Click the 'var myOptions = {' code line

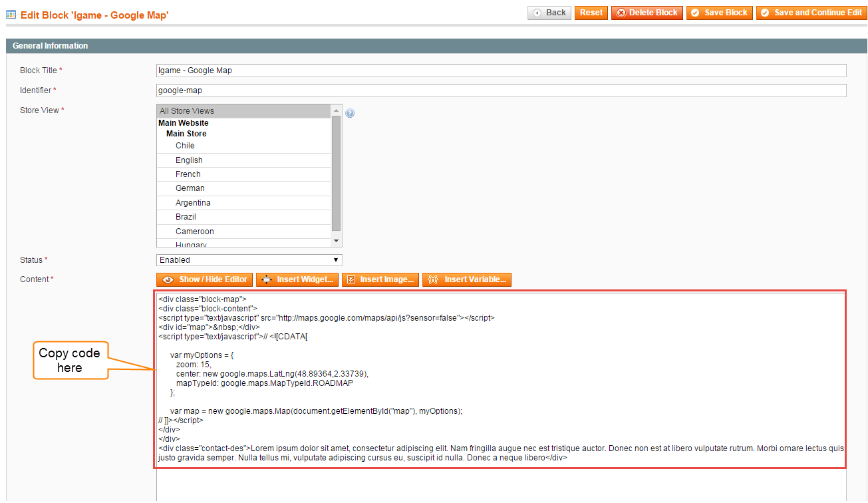202,355
